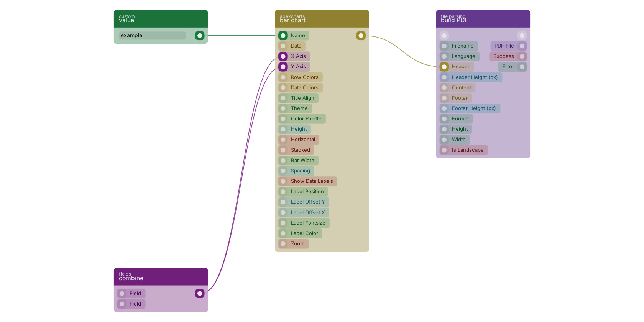Viewport: 644px width, 322px height.
Task: Click the Format input socket
Action: [x=444, y=119]
